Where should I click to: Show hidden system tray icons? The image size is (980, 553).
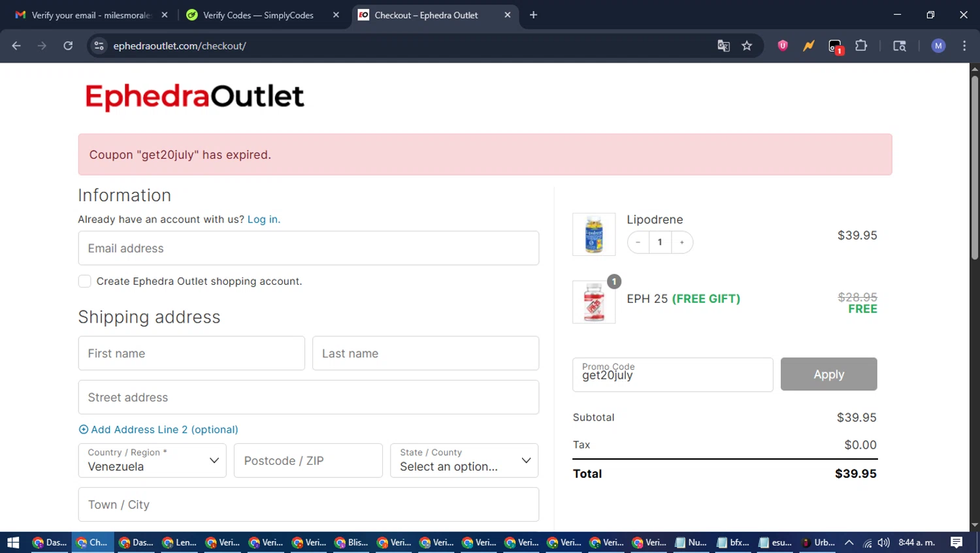click(x=849, y=543)
